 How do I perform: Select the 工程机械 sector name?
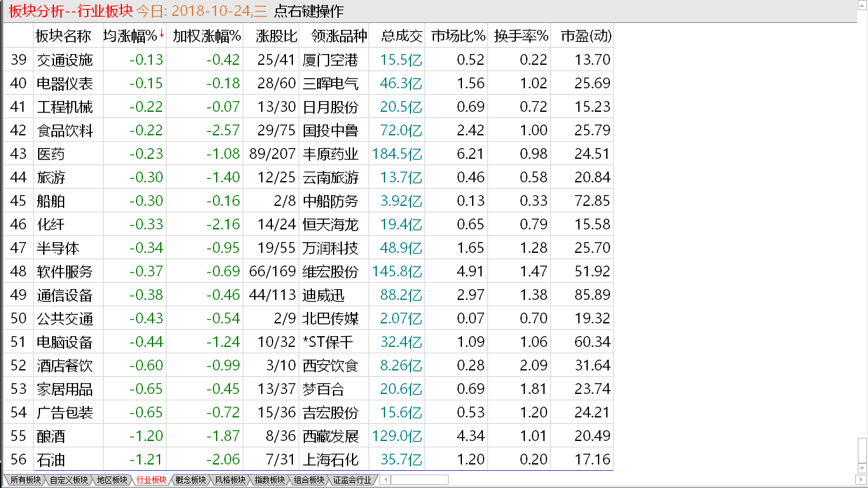(x=65, y=107)
